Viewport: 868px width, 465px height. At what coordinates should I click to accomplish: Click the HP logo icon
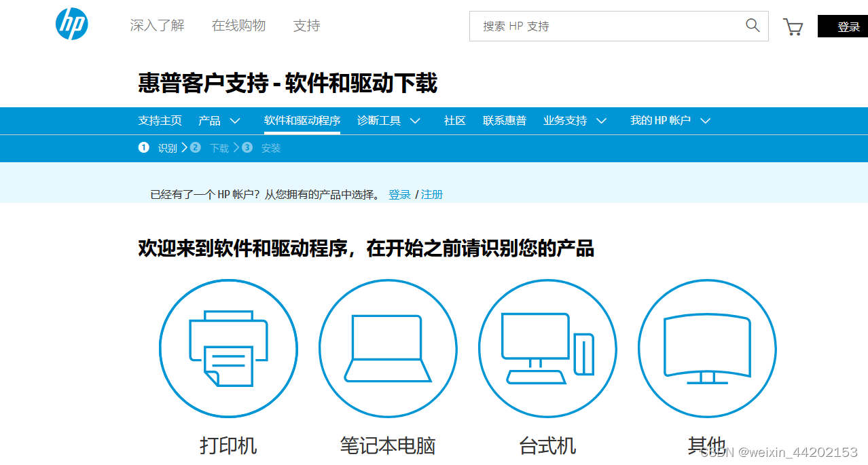click(71, 24)
